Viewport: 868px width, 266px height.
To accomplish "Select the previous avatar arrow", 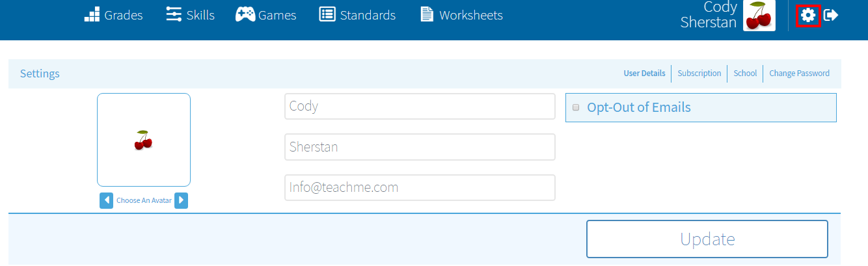I will pos(106,200).
